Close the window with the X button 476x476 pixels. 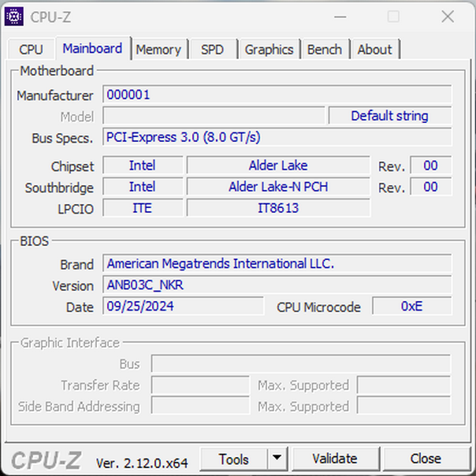click(x=448, y=17)
